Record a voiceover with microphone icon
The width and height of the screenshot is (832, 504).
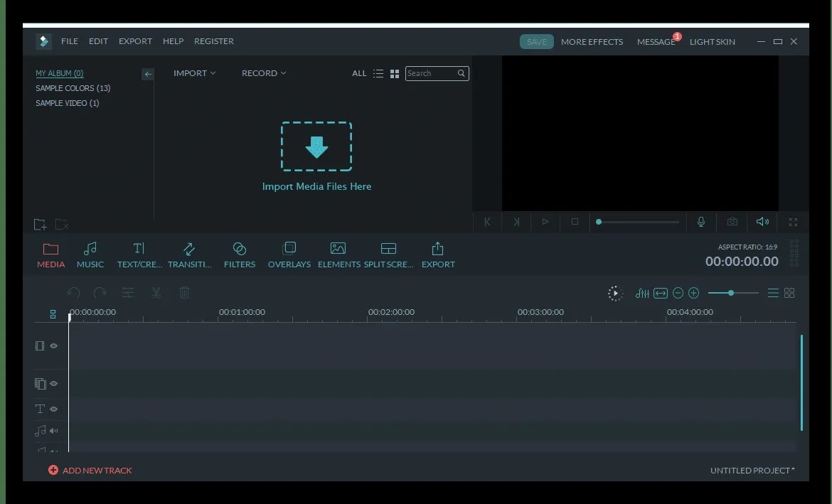(x=701, y=222)
